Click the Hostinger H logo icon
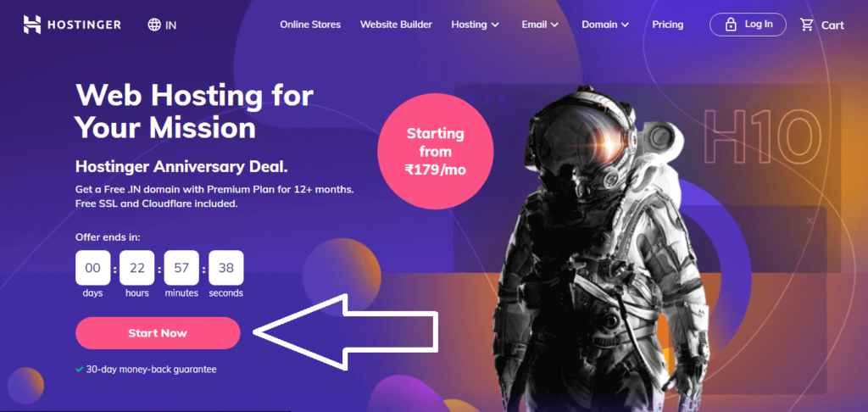The width and height of the screenshot is (868, 412). click(32, 25)
